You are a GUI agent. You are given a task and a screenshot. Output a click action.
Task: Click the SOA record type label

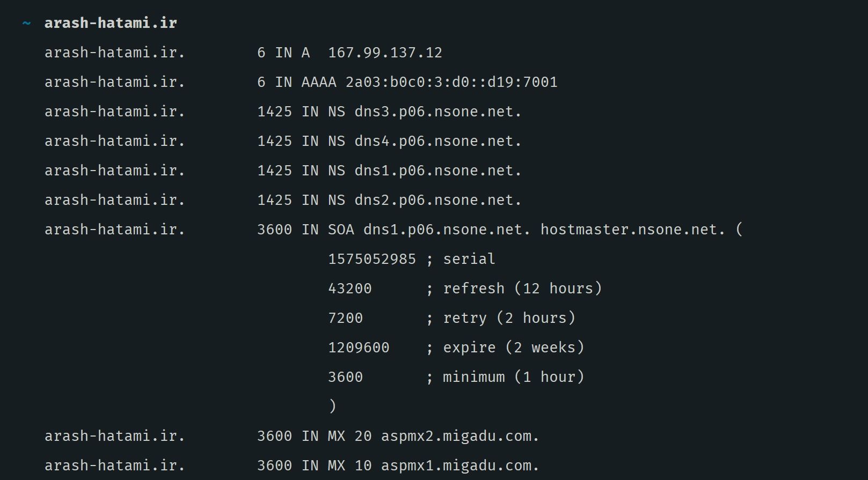(x=341, y=230)
